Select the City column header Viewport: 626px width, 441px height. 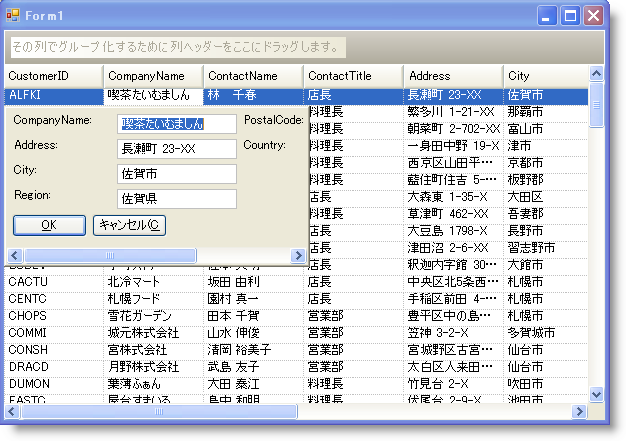coord(545,76)
